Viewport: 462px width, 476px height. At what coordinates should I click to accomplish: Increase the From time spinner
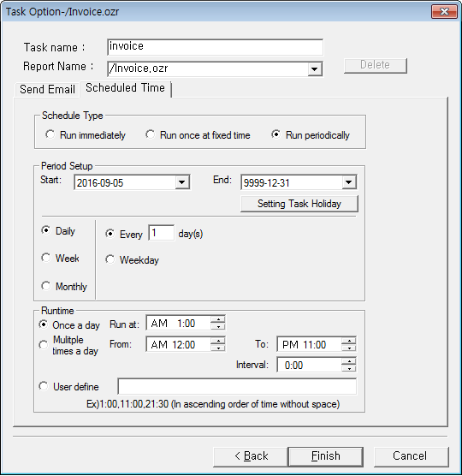pos(218,341)
